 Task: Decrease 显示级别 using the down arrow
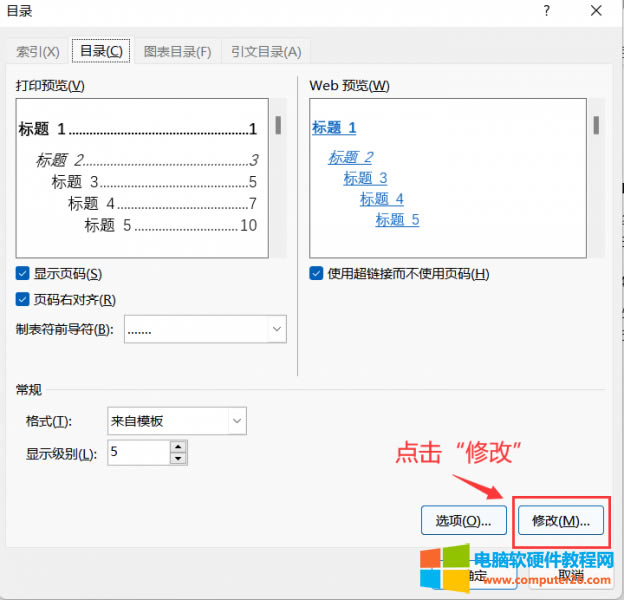pos(179,459)
